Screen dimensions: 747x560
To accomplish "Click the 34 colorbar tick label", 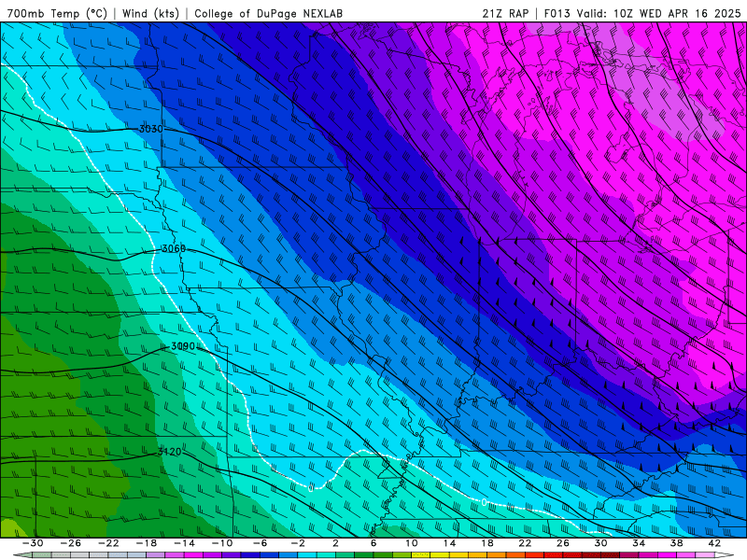I will pyautogui.click(x=639, y=543).
